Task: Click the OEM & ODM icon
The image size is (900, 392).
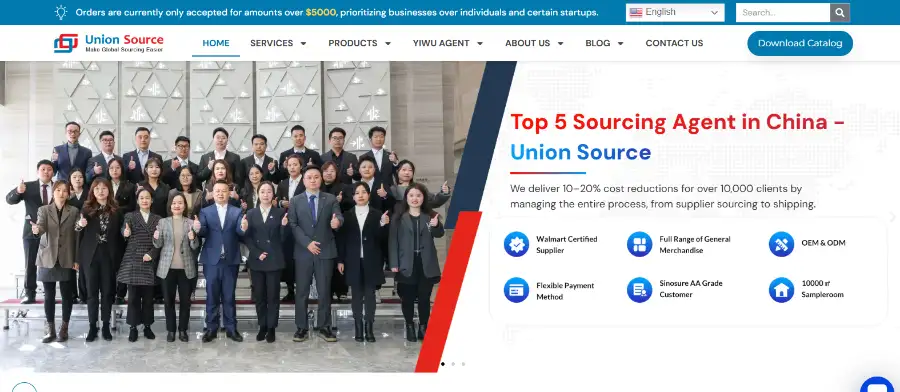Action: point(781,244)
